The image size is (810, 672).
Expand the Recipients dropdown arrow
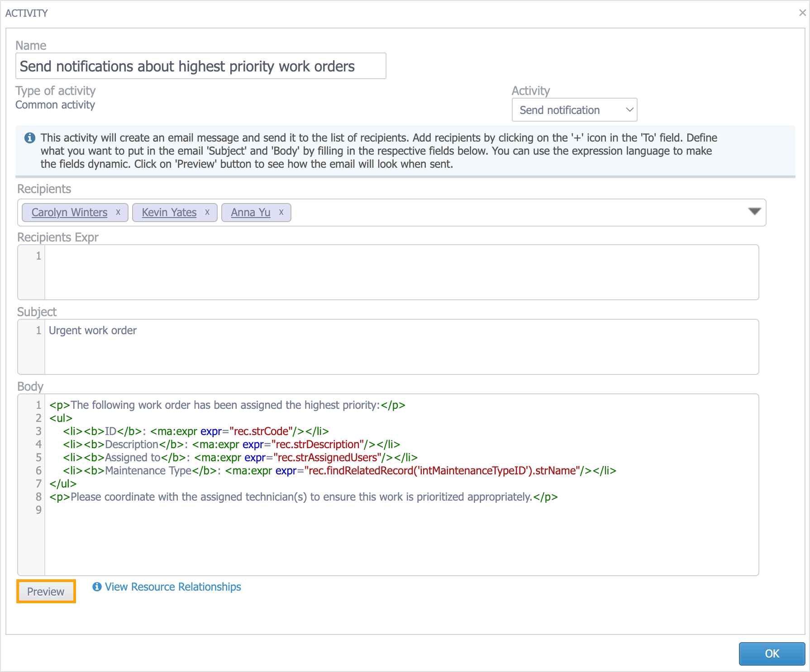754,212
